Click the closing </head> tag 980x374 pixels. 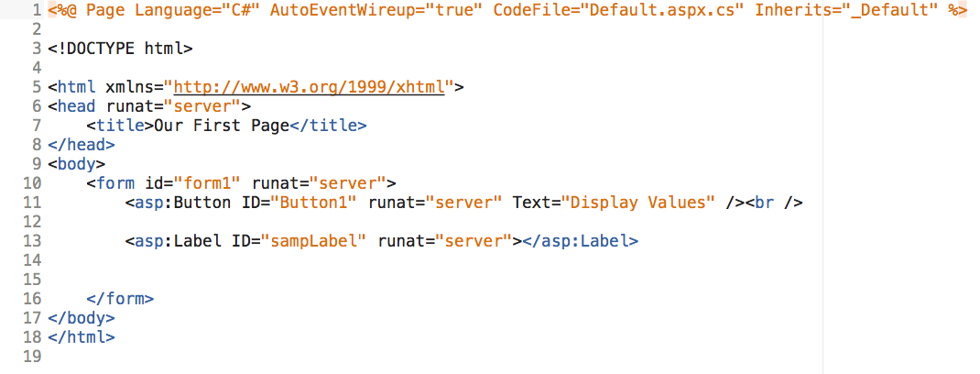[x=82, y=145]
